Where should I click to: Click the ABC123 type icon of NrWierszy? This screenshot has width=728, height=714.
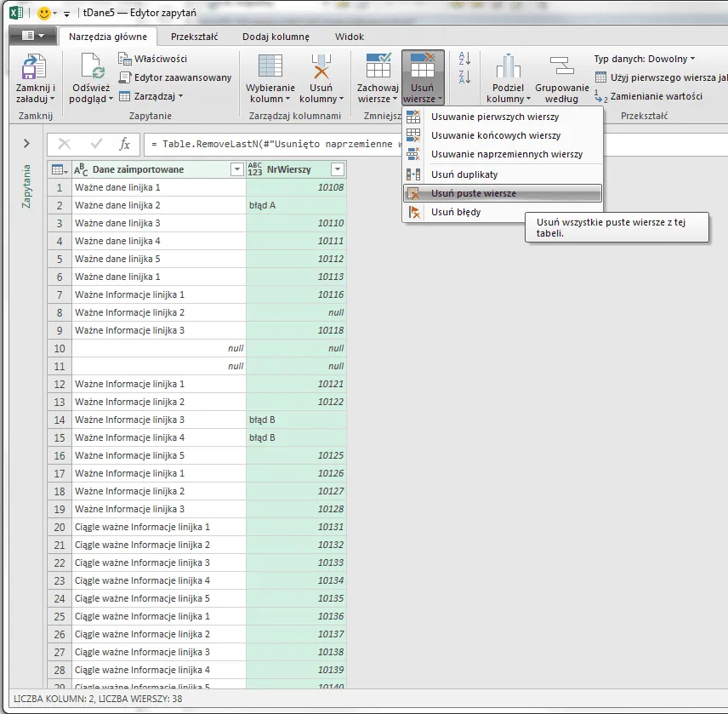pyautogui.click(x=255, y=169)
